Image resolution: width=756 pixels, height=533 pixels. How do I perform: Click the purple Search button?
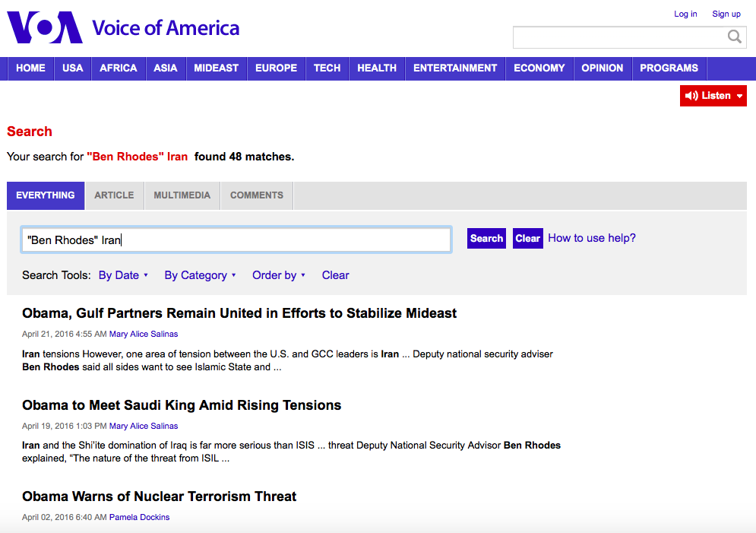click(486, 238)
